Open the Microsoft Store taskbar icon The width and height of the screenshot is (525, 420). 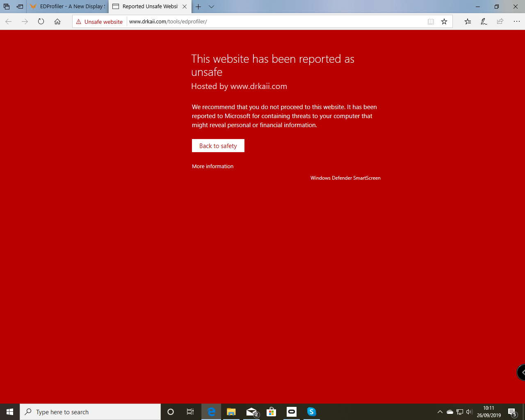(272, 412)
